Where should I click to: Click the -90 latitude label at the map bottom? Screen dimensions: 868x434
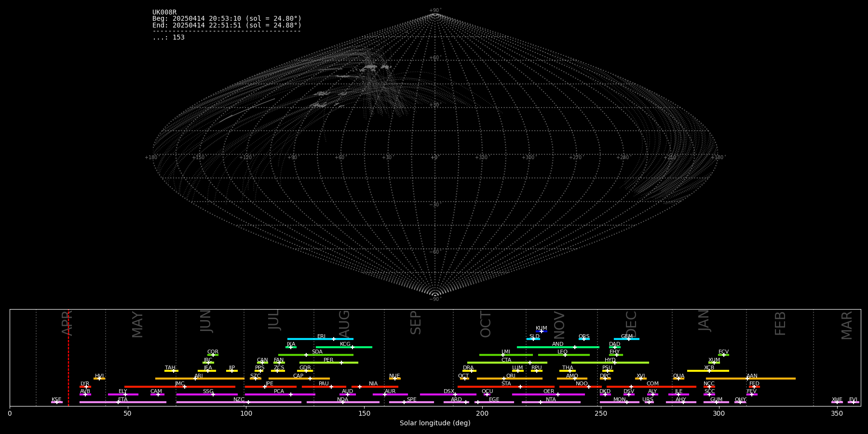coord(434,299)
